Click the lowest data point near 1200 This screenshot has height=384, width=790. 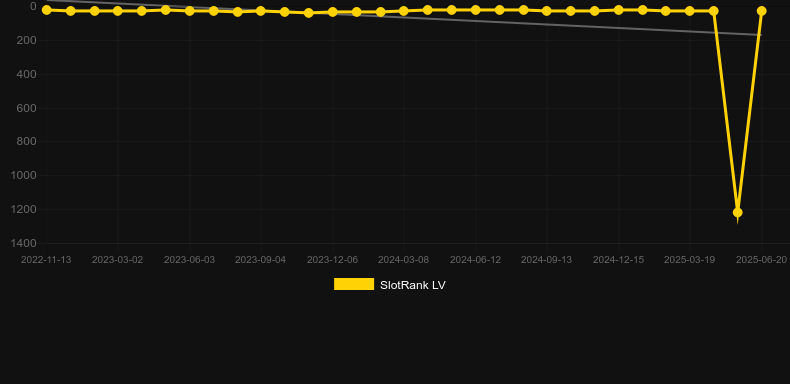point(738,212)
